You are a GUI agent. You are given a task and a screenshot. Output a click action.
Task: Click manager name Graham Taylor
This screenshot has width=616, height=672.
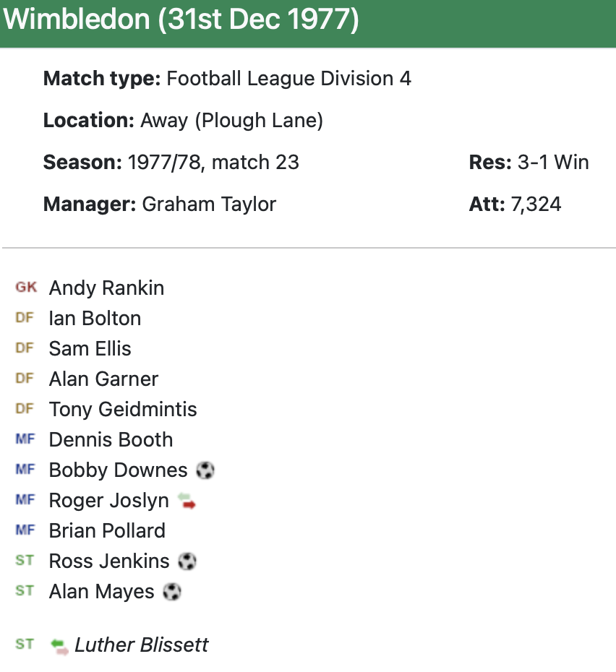[x=209, y=204]
